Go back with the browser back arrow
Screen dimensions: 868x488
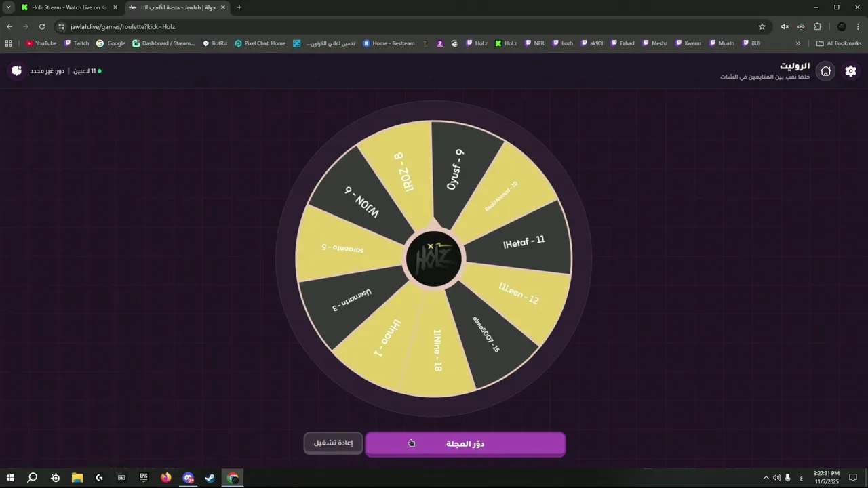(x=9, y=26)
